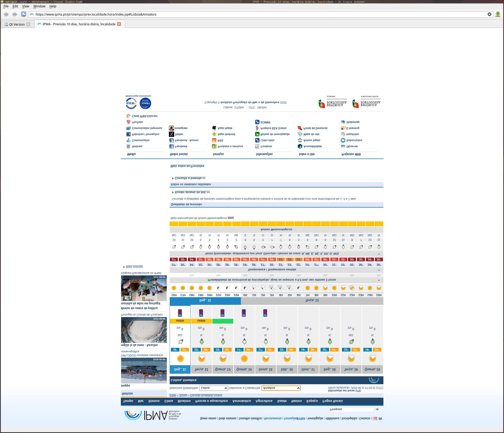504x433 pixels.
Task: Click the green warning cell under Quarta, 13
Action: click(223, 321)
